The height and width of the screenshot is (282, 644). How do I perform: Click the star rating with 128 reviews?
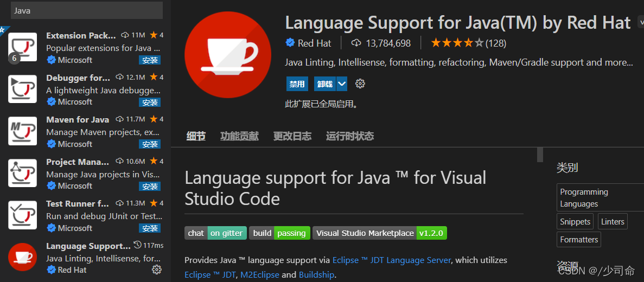(468, 43)
